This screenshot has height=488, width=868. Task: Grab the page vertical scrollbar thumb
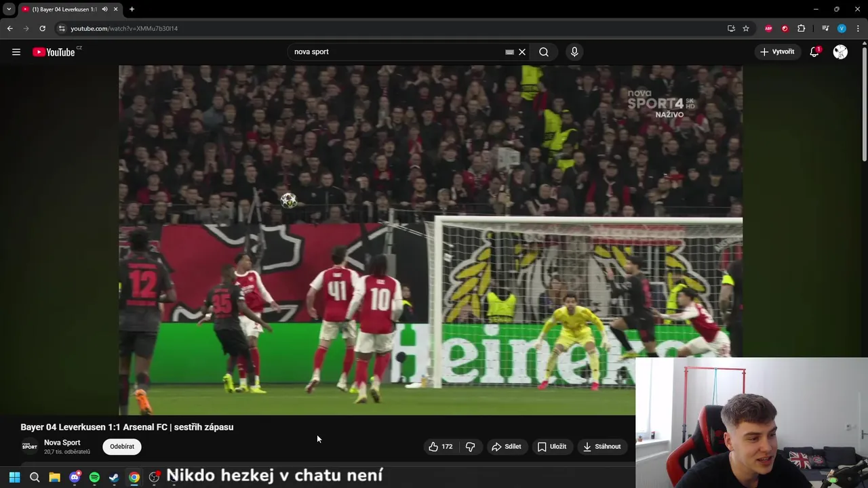864,103
